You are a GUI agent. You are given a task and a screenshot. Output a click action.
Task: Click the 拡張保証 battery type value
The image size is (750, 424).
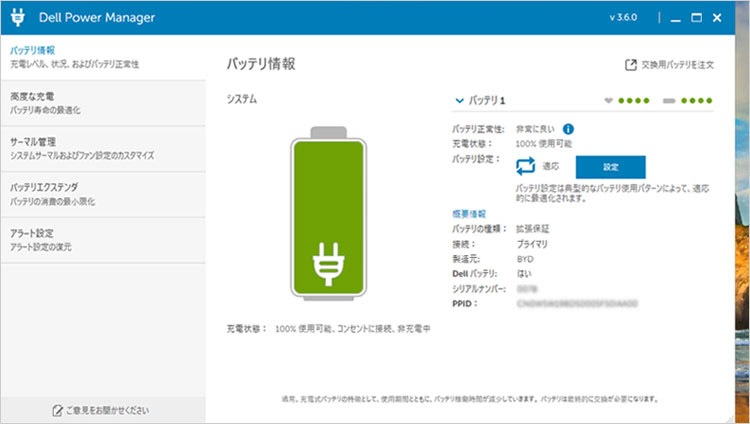(x=532, y=229)
